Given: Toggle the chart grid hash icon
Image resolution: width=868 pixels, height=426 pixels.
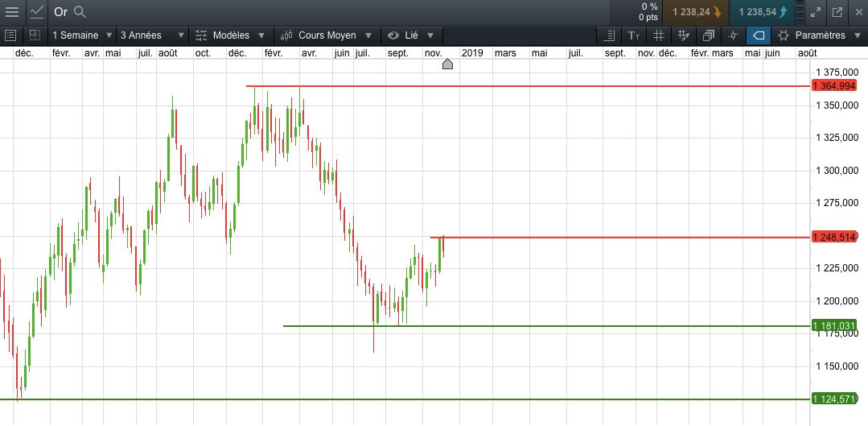Looking at the screenshot, I should pyautogui.click(x=658, y=35).
